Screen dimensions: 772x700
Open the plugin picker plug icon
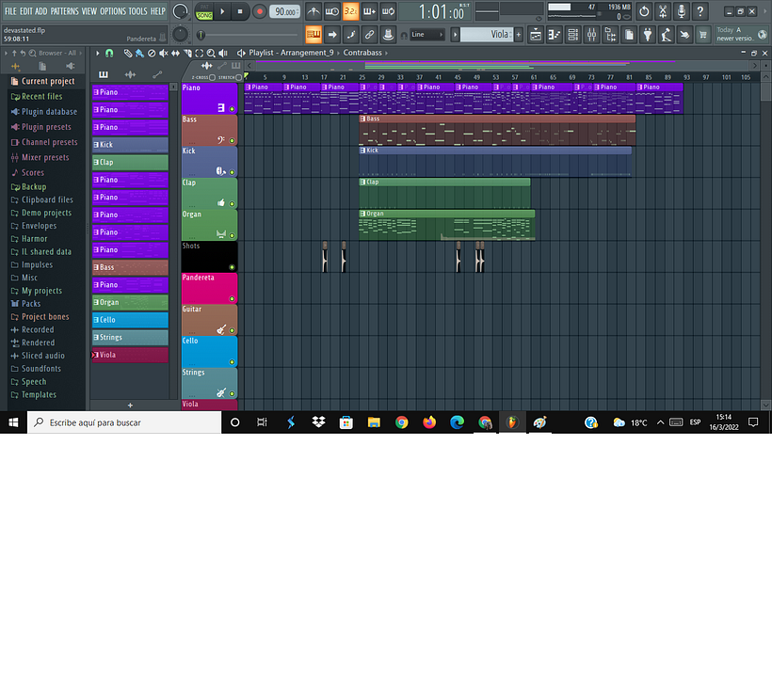pos(648,35)
